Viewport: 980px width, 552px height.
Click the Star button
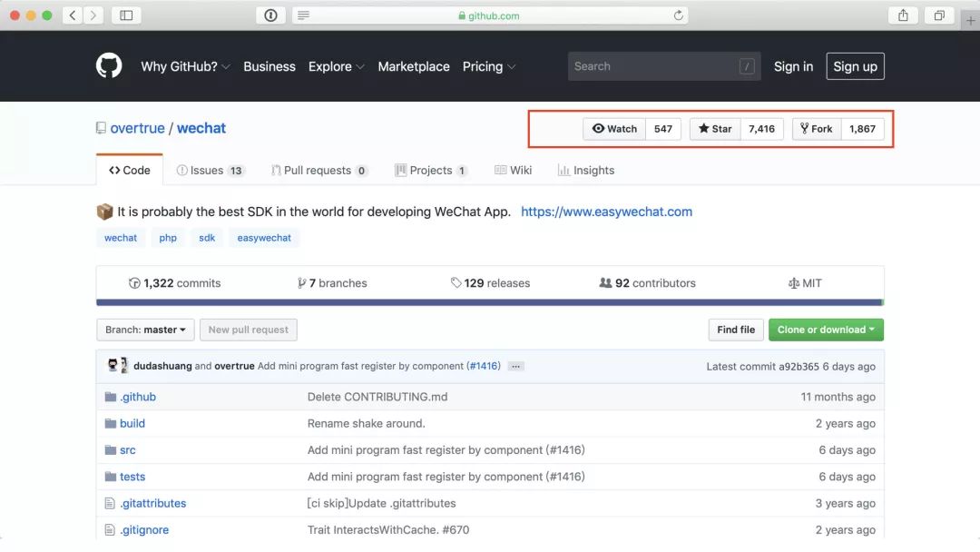click(x=715, y=129)
